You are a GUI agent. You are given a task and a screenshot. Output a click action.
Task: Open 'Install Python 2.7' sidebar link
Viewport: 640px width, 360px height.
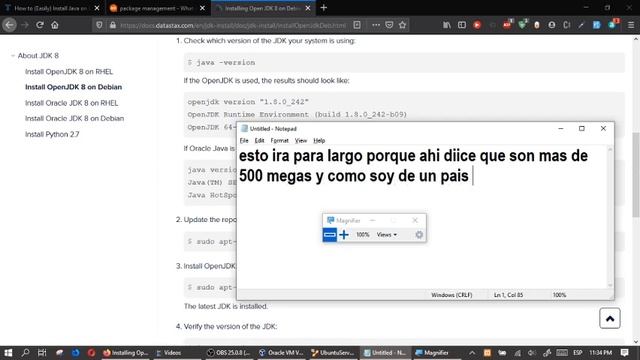click(x=52, y=134)
